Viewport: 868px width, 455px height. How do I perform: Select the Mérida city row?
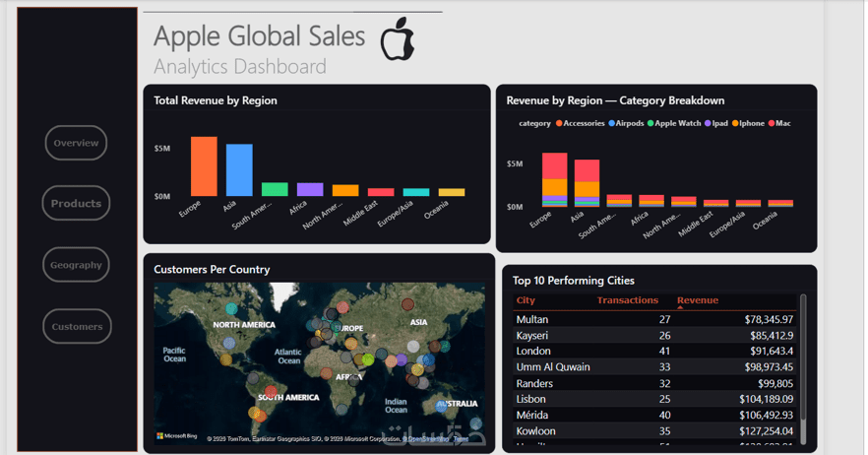654,415
